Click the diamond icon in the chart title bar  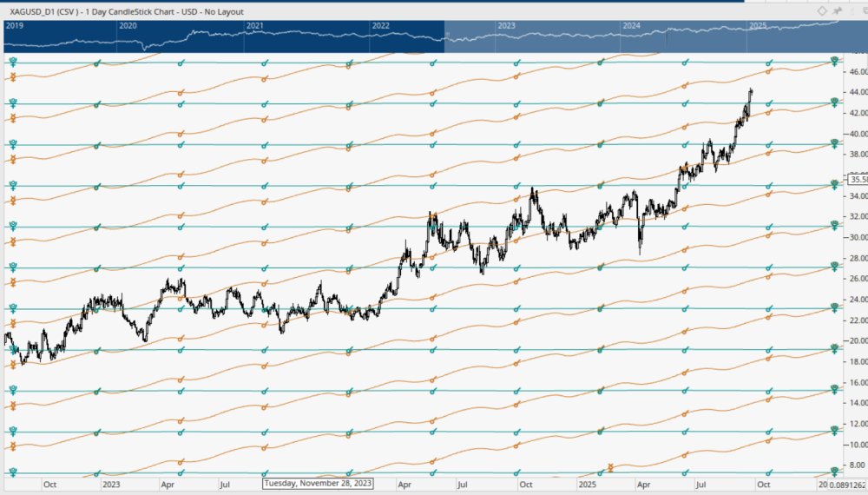pyautogui.click(x=823, y=10)
